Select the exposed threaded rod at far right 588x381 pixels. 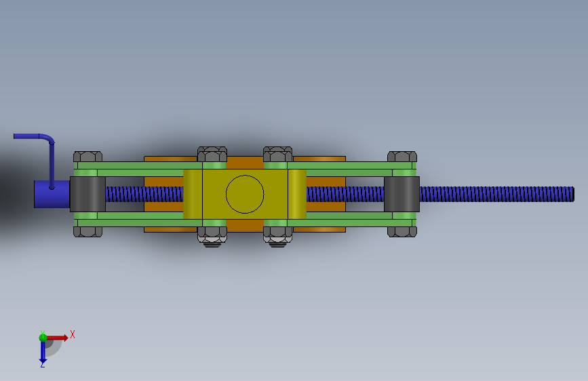tap(497, 195)
